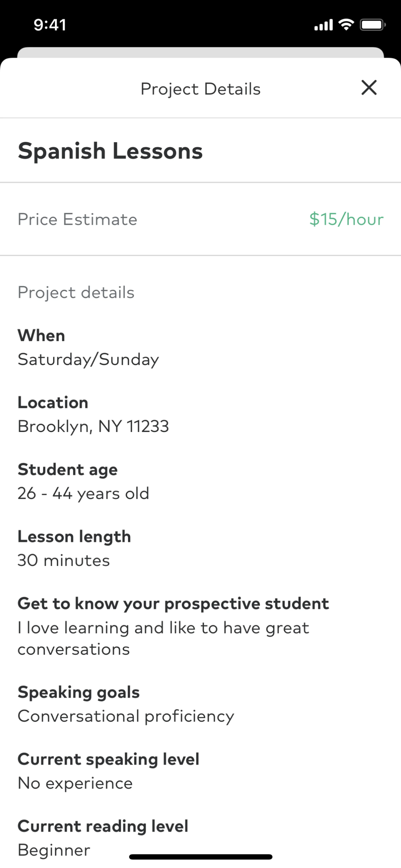
Task: Tap the Saturday/Sunday schedule text
Action: [88, 359]
